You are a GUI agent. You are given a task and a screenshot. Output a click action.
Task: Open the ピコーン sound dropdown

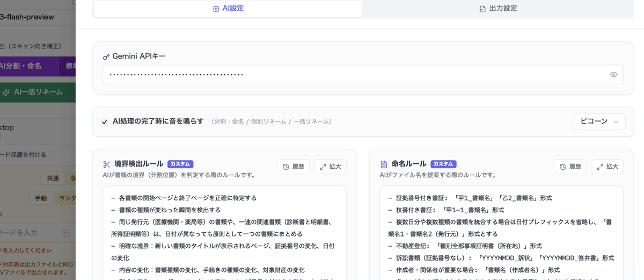[599, 121]
